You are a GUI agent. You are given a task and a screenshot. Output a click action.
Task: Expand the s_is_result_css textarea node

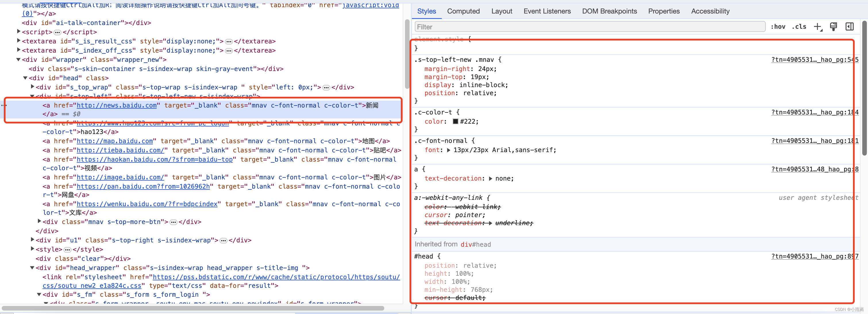coord(19,41)
